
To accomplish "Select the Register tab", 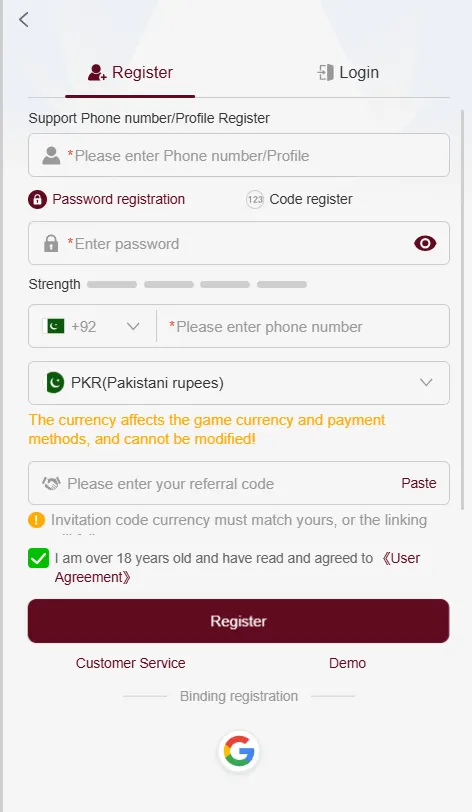I will click(x=130, y=72).
